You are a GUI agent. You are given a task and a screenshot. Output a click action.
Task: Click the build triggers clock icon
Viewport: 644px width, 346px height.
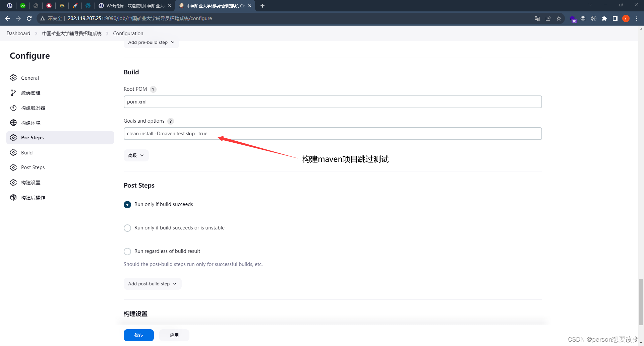tap(13, 108)
